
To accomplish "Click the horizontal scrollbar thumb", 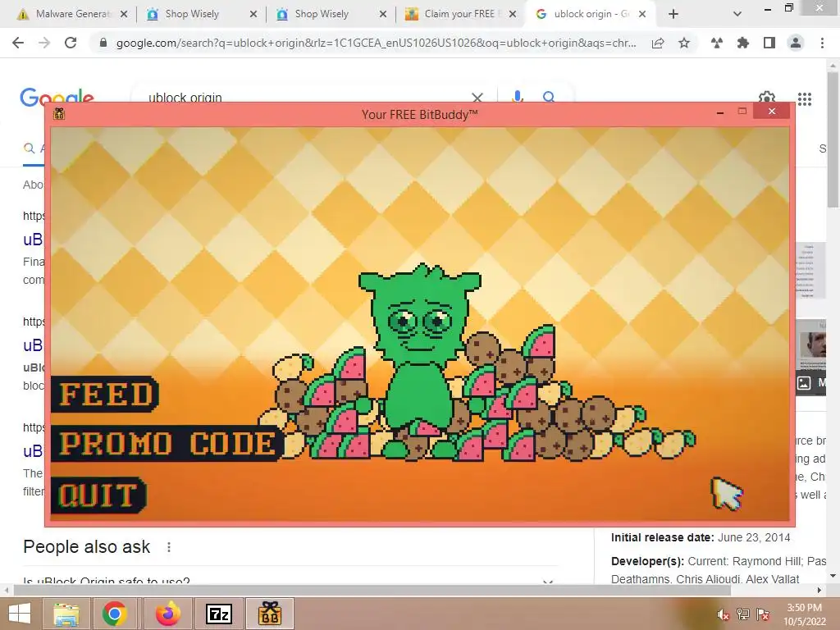I will point(372,591).
